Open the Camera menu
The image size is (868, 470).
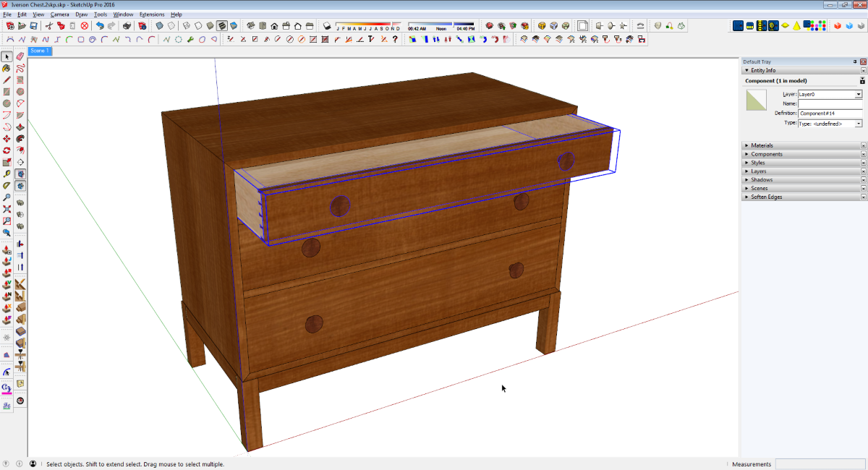click(60, 14)
